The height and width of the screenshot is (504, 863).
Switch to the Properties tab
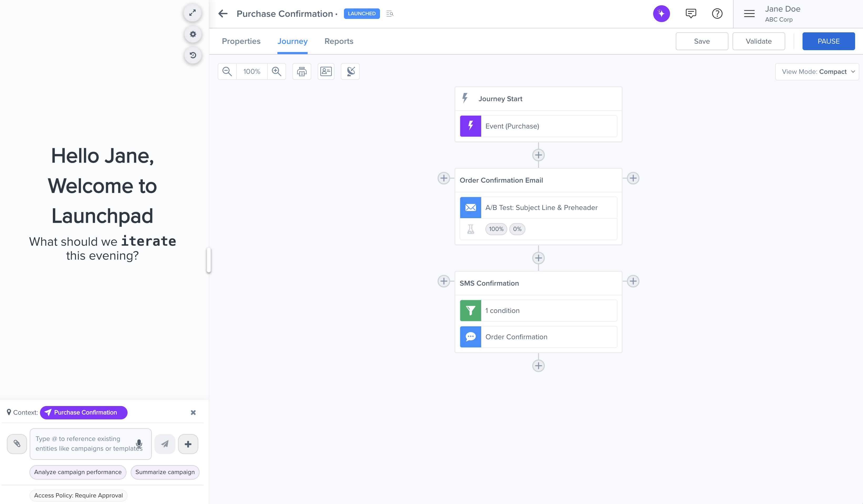241,41
